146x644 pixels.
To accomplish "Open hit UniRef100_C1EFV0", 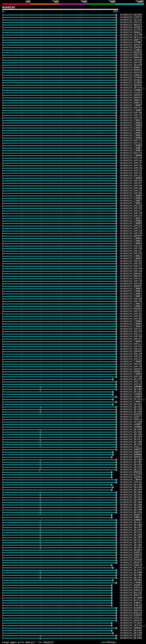I will [x=131, y=17].
